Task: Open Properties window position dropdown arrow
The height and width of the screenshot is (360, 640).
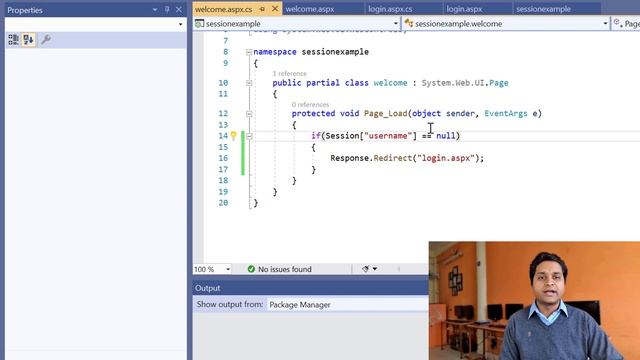Action: (155, 10)
